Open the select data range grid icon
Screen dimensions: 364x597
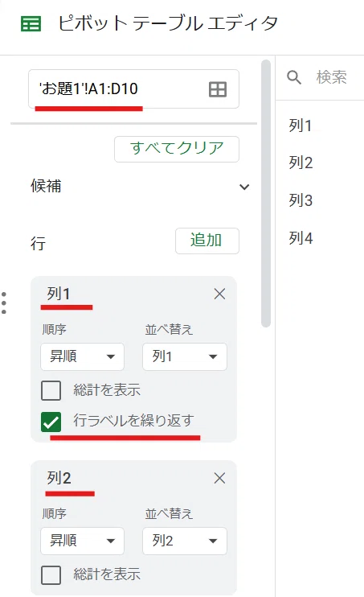(x=218, y=89)
